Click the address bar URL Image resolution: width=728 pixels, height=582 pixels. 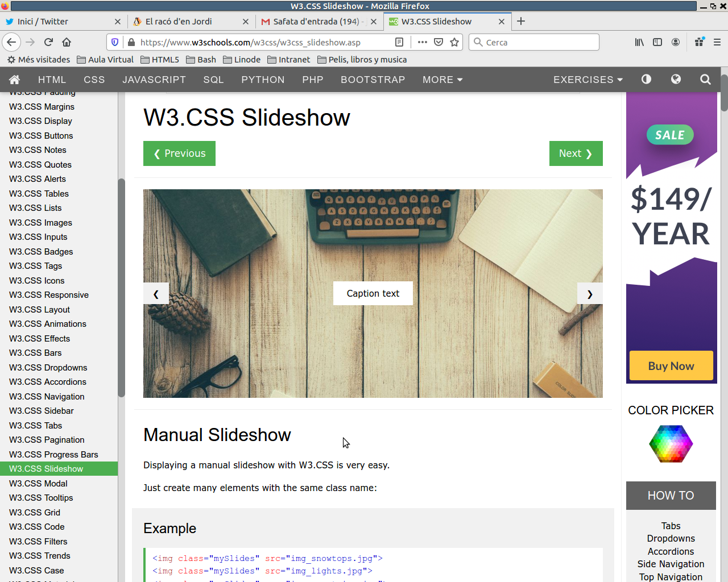coord(250,42)
